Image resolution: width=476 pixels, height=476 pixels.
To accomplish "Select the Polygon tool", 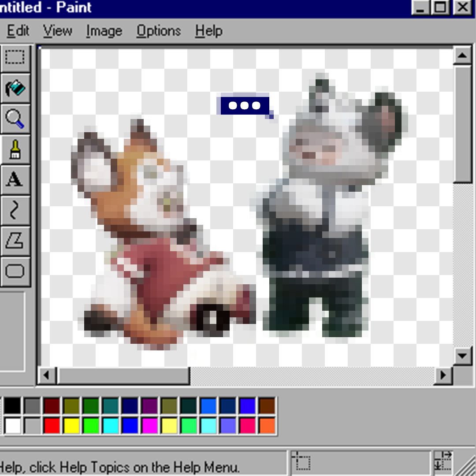I will pyautogui.click(x=15, y=242).
